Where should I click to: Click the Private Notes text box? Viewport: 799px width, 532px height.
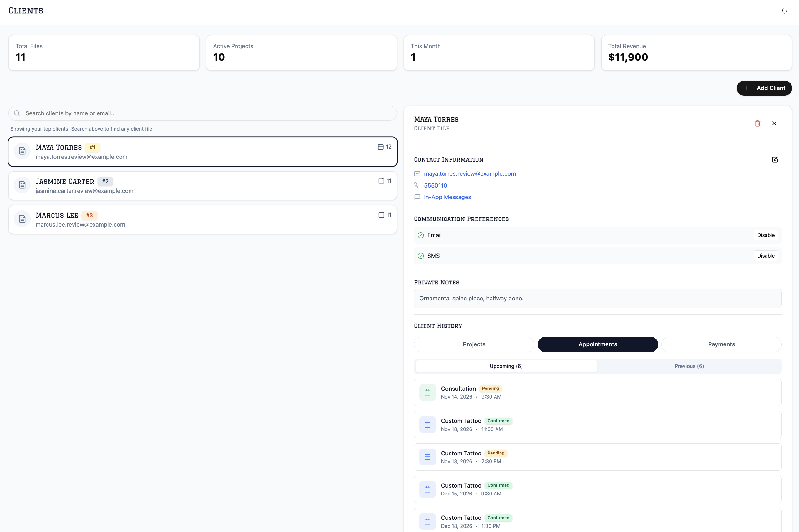pos(598,298)
